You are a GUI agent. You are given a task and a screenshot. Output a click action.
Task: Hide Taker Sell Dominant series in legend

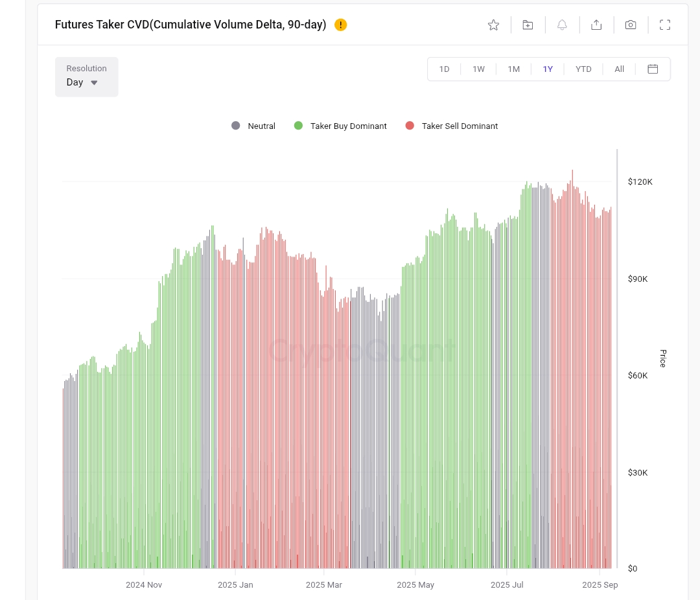pyautogui.click(x=452, y=126)
